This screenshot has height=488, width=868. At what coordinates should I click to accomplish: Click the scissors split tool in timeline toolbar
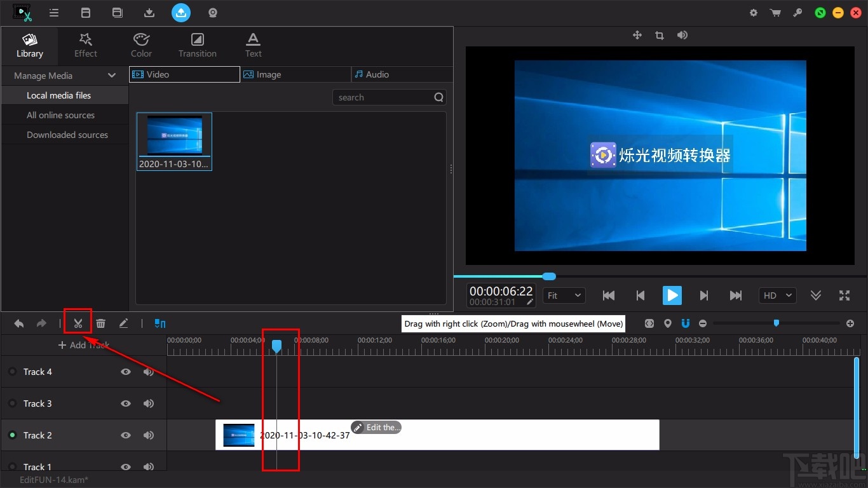point(78,323)
